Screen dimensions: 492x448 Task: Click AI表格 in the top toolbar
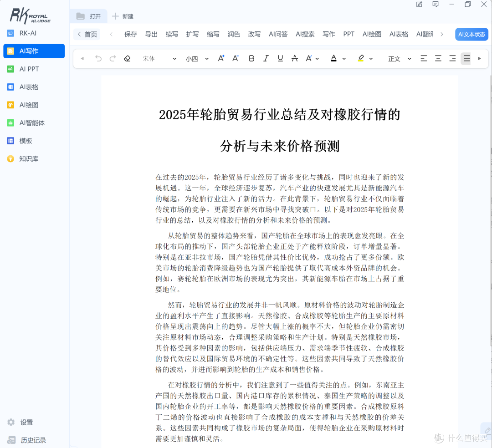pos(399,34)
